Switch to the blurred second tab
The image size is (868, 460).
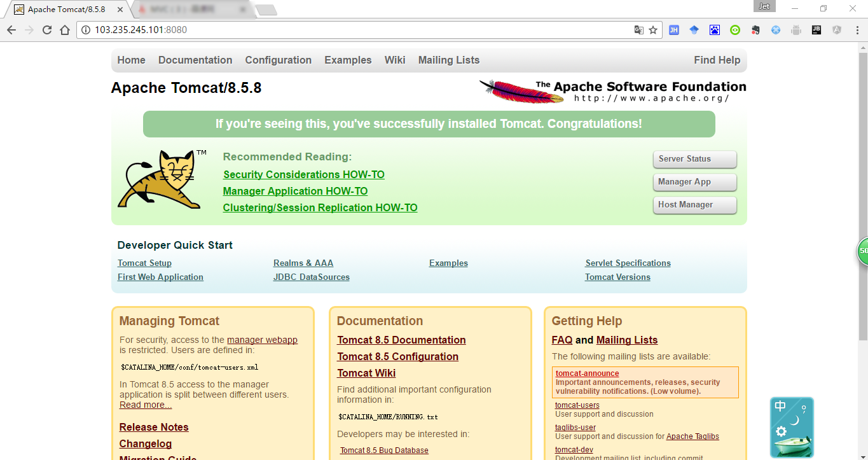tap(192, 10)
